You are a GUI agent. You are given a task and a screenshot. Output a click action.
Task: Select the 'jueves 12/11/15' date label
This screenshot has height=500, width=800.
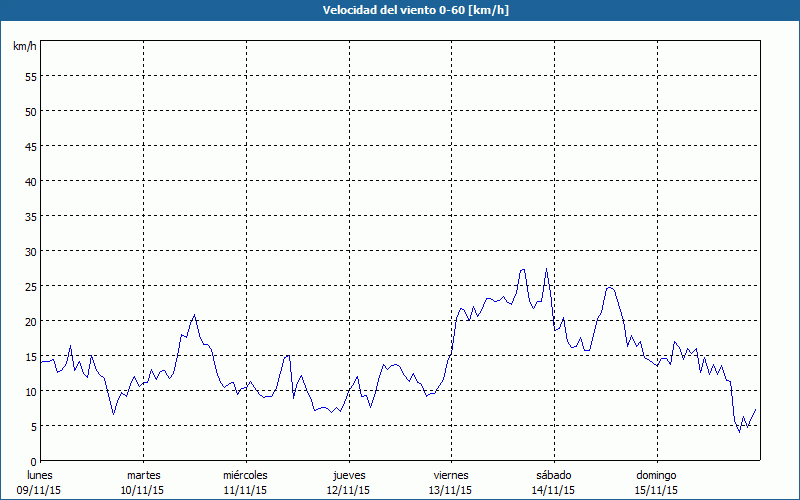click(x=349, y=482)
